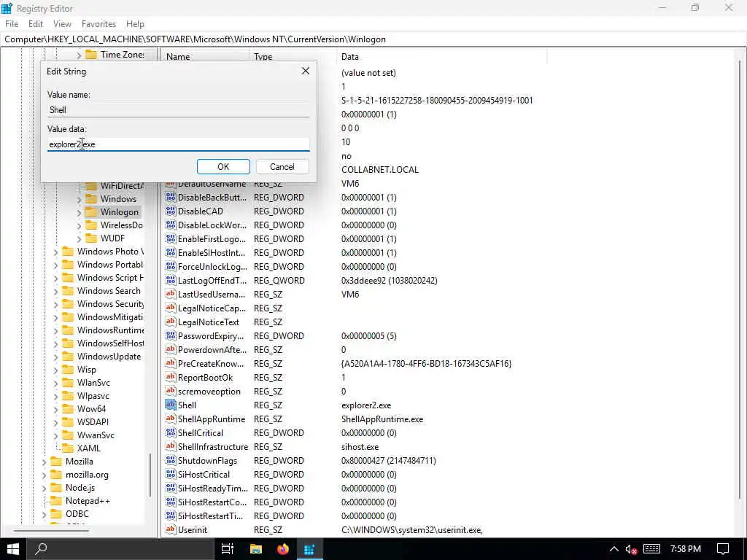This screenshot has width=747, height=560.
Task: Click the Value data input field
Action: pos(178,144)
